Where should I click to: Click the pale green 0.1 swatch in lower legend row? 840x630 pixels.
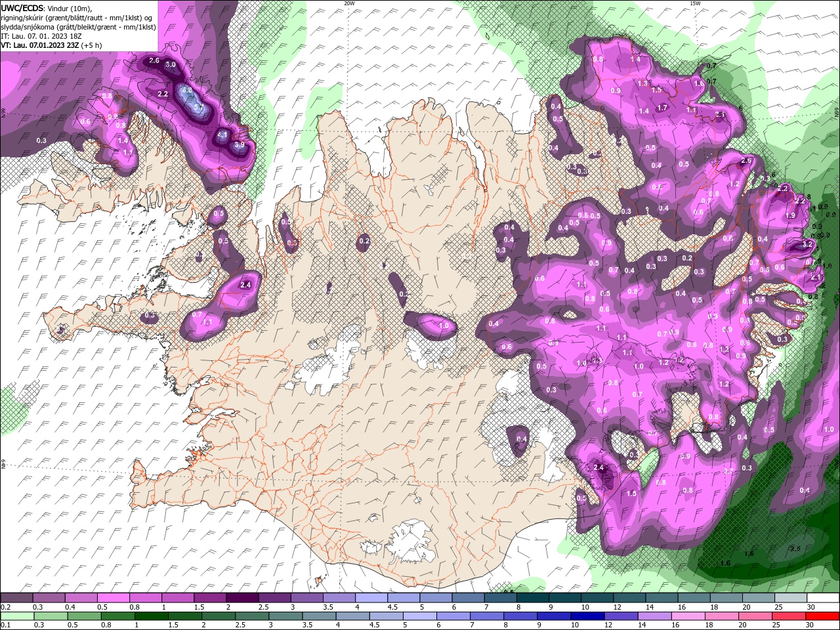click(x=16, y=616)
